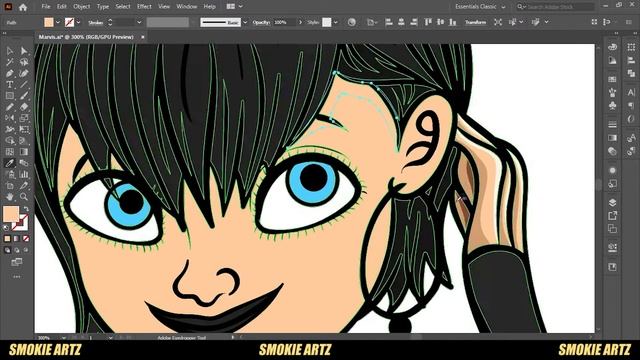Set paint mode to None
640x360 pixels.
coord(26,238)
